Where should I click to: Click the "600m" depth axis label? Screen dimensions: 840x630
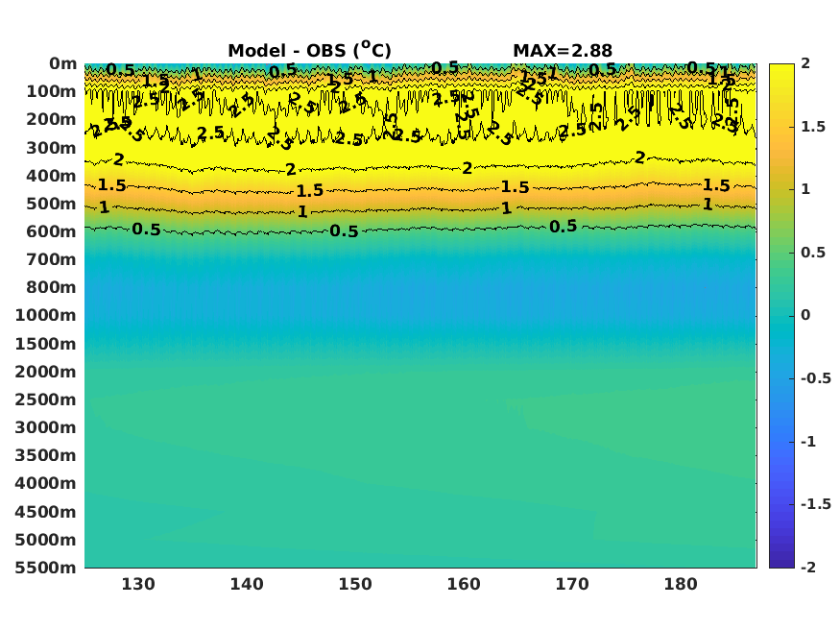pos(52,230)
